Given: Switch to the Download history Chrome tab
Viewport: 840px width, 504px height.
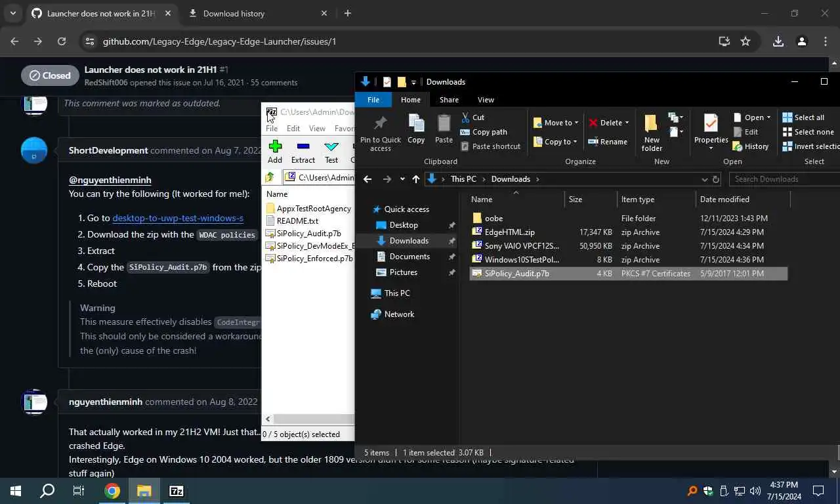Looking at the screenshot, I should point(257,13).
